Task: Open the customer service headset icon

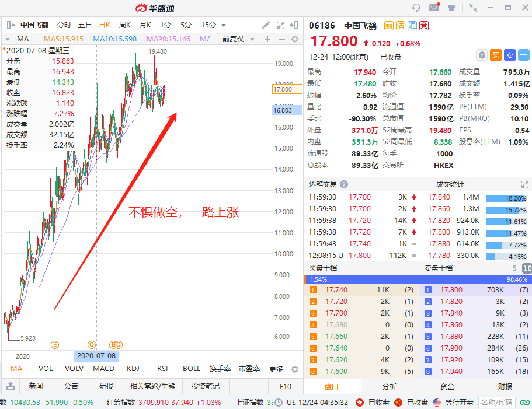Action: coord(416,8)
